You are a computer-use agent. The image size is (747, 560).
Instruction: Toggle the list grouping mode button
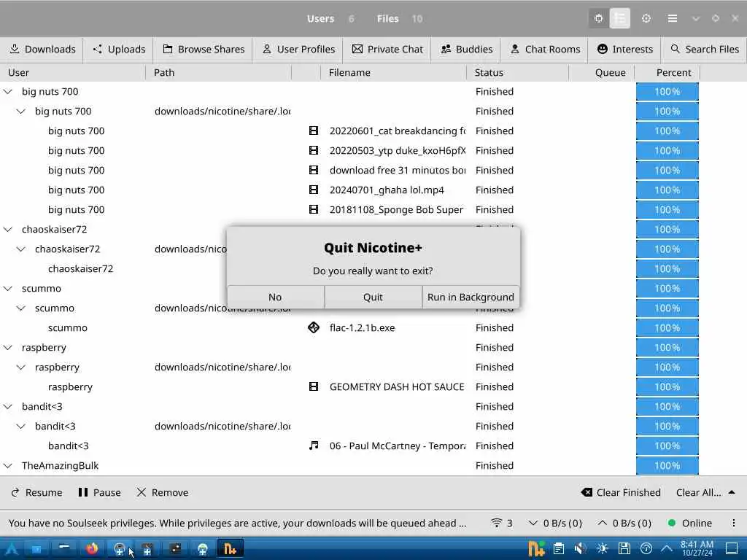[620, 18]
